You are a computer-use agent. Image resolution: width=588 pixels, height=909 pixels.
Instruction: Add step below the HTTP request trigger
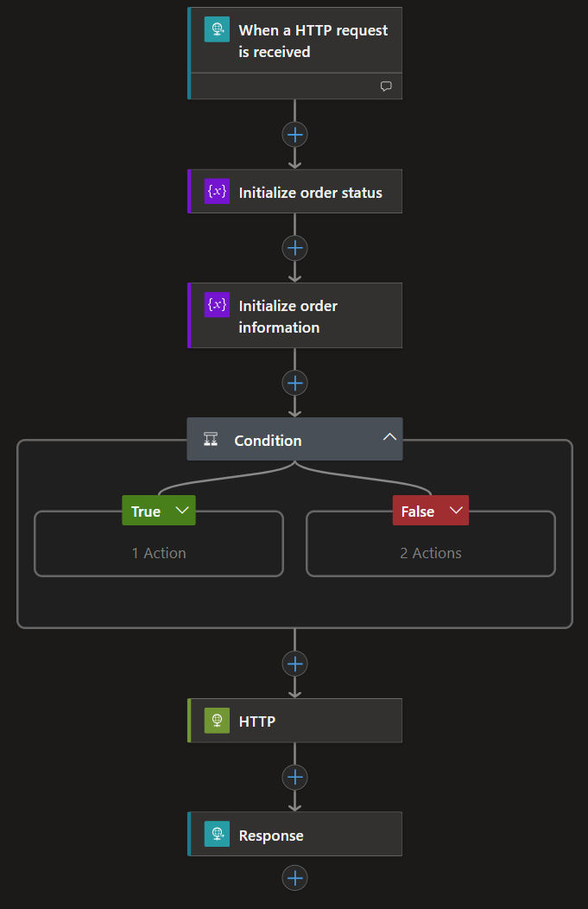pos(295,135)
